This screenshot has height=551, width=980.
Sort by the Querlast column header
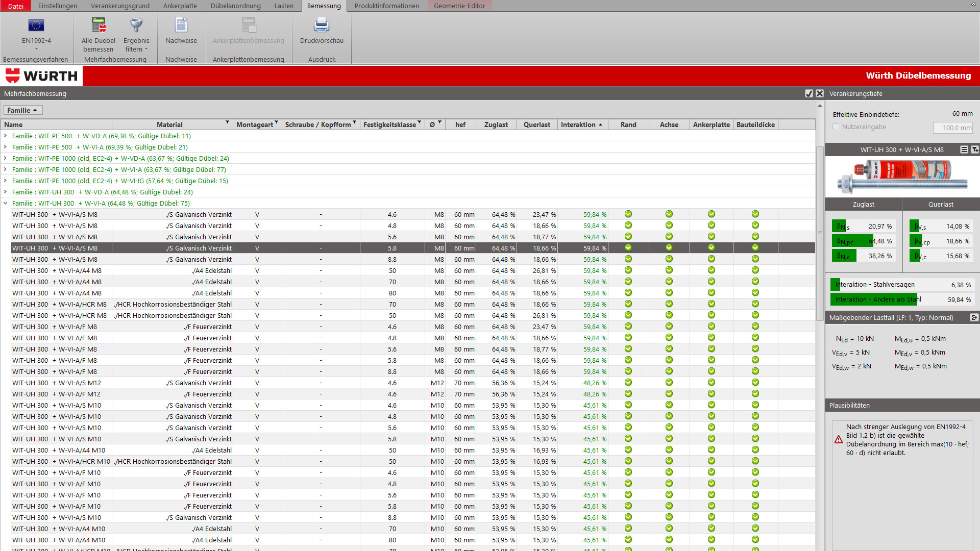tap(537, 124)
